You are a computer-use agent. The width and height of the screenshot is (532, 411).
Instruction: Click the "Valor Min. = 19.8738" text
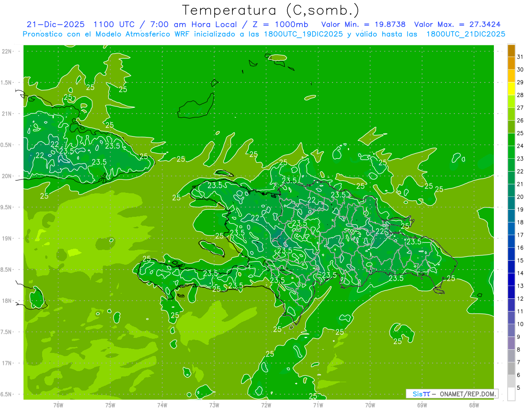click(364, 24)
